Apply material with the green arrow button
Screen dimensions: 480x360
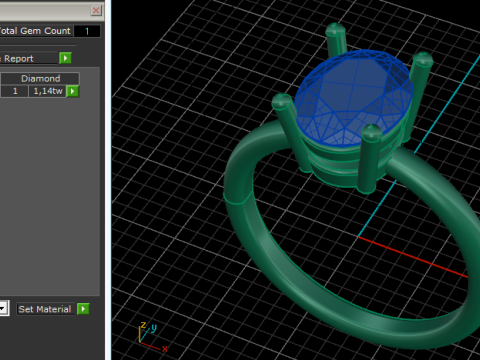pos(83,309)
